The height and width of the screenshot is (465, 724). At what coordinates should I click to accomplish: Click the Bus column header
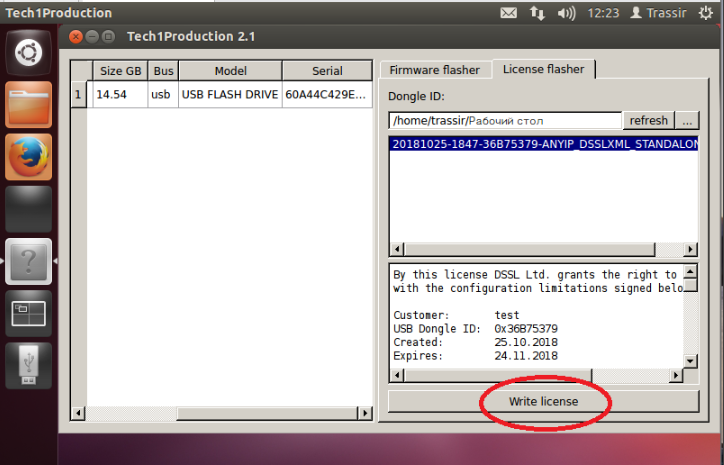click(163, 71)
